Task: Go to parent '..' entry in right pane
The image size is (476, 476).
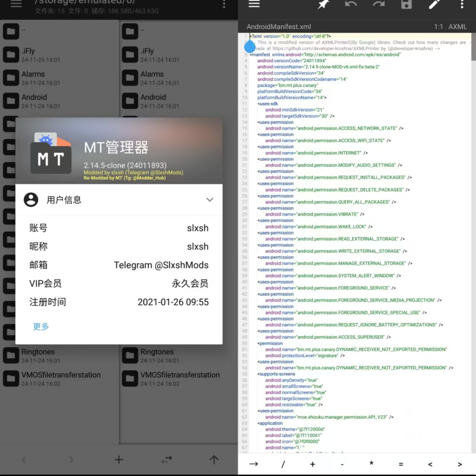Action: pyautogui.click(x=179, y=32)
